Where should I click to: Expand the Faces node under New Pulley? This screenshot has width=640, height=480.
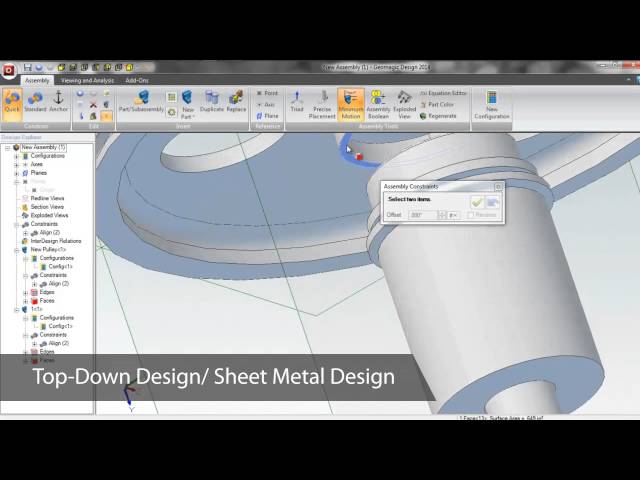25,300
